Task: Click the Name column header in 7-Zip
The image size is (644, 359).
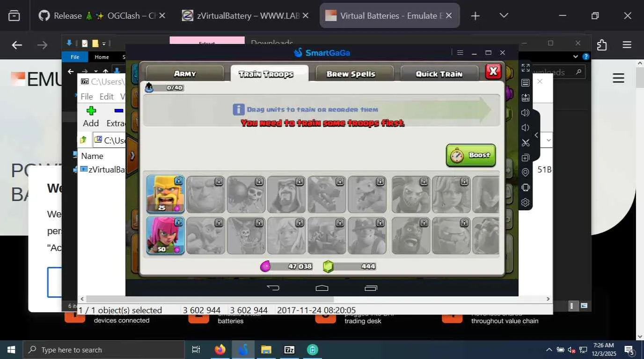Action: pos(92,156)
